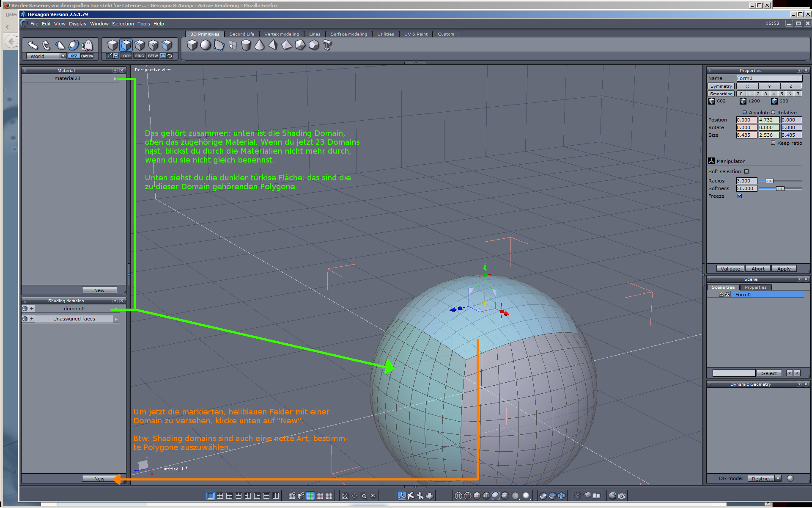Open the Selection menu
The height and width of the screenshot is (508, 812).
point(123,24)
